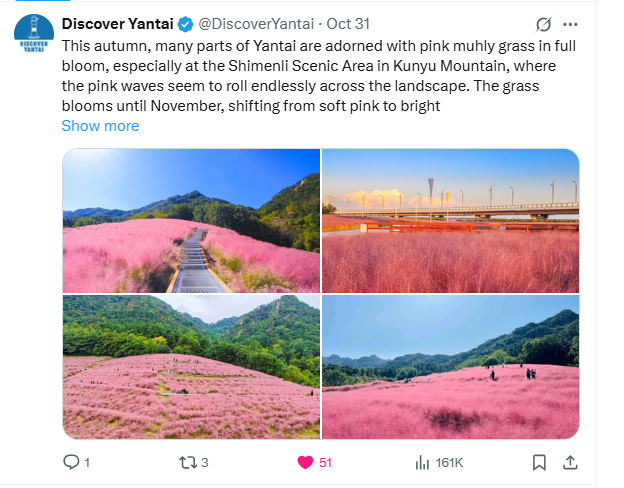Click the share upload arrow icon
624x488 pixels.
(x=570, y=462)
